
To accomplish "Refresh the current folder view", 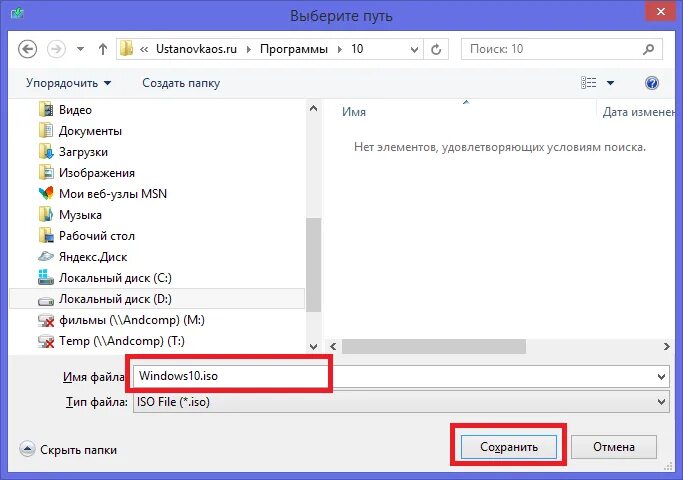I will pos(436,49).
